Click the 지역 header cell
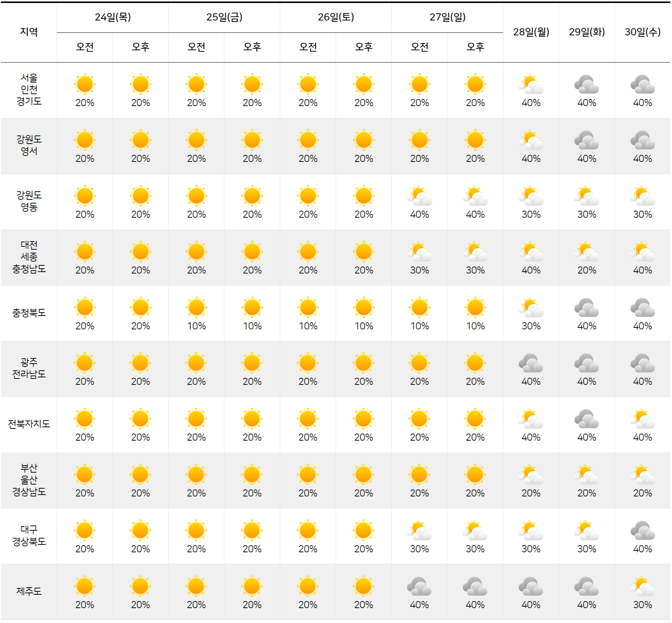 coord(29,32)
